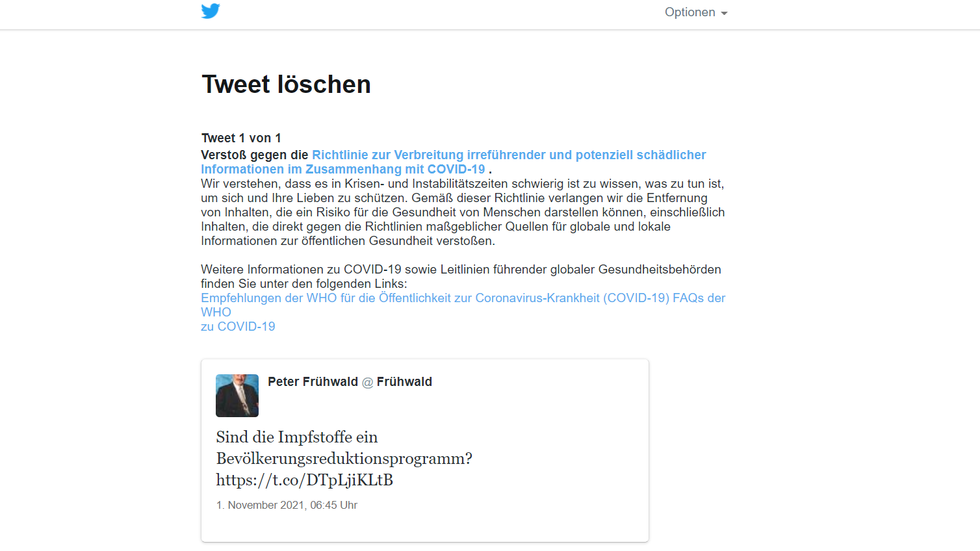Open the Optionen dropdown menu

(696, 12)
